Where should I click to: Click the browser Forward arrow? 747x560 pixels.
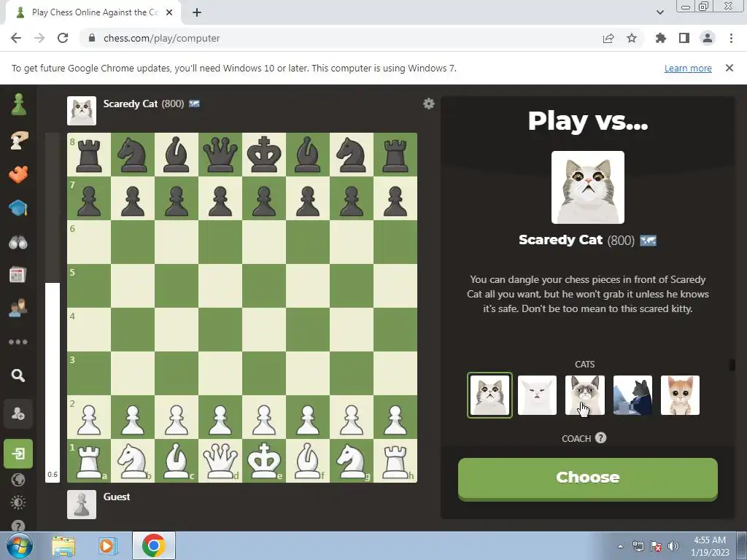(x=39, y=38)
